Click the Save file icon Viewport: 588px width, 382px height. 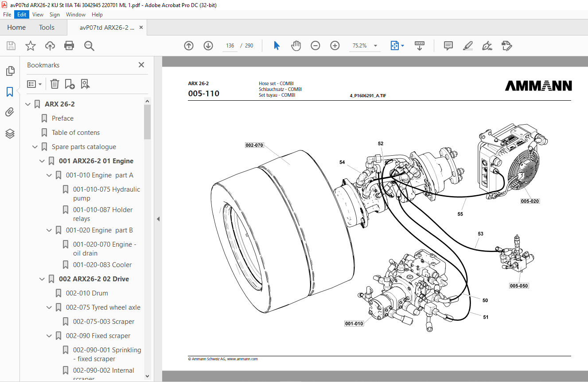click(11, 46)
